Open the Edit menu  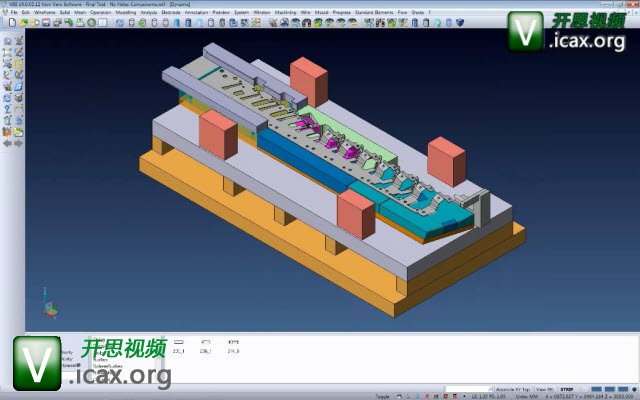[x=25, y=12]
